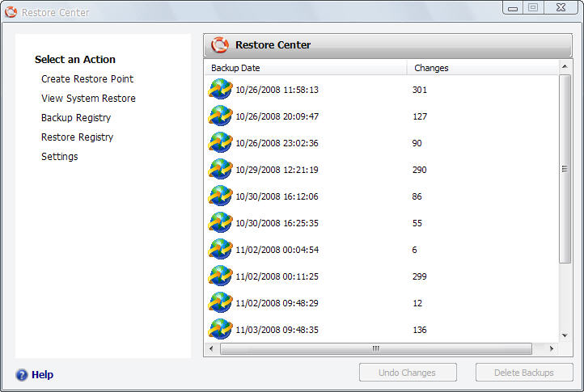Click the vertical scrollbar thumb
Viewport: 584px width, 392px height.
(565, 169)
